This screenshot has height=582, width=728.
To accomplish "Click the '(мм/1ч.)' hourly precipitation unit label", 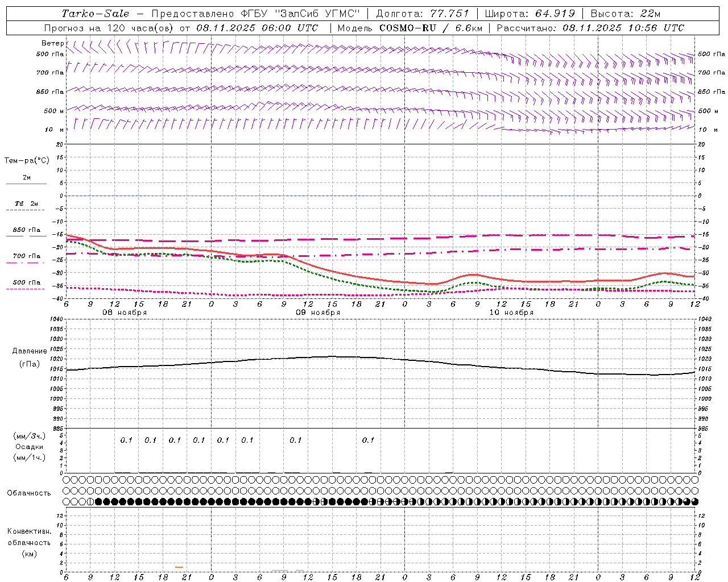I will tap(30, 458).
